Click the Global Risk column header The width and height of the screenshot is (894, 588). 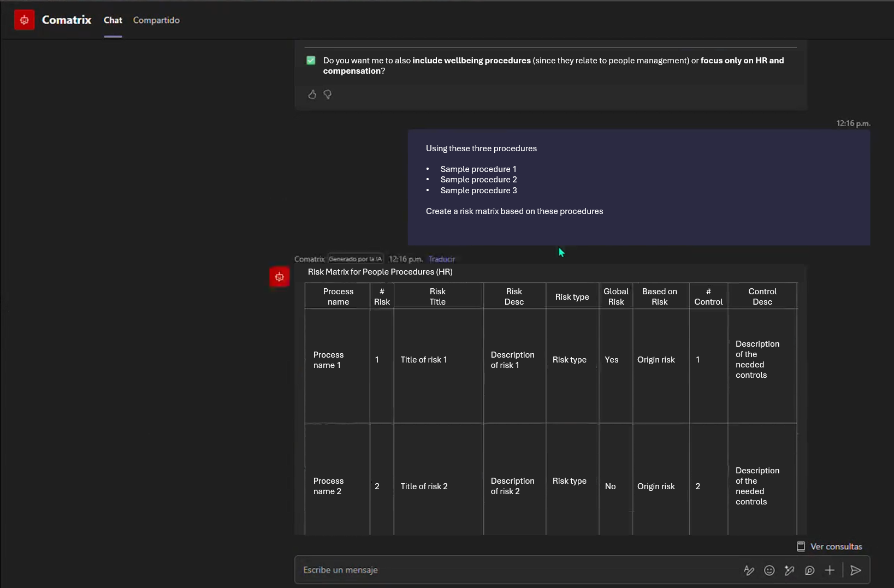pos(616,296)
